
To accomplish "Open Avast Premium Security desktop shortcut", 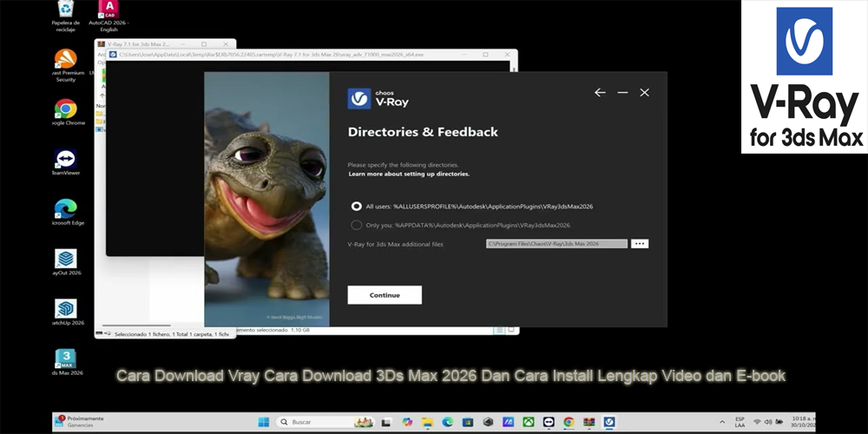I will pos(66,66).
